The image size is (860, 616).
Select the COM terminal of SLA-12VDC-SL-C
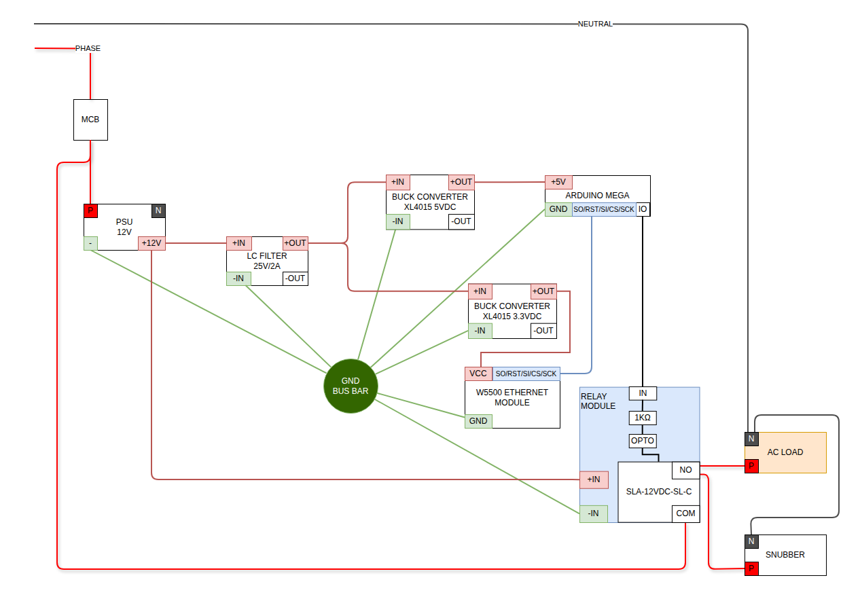(x=685, y=513)
